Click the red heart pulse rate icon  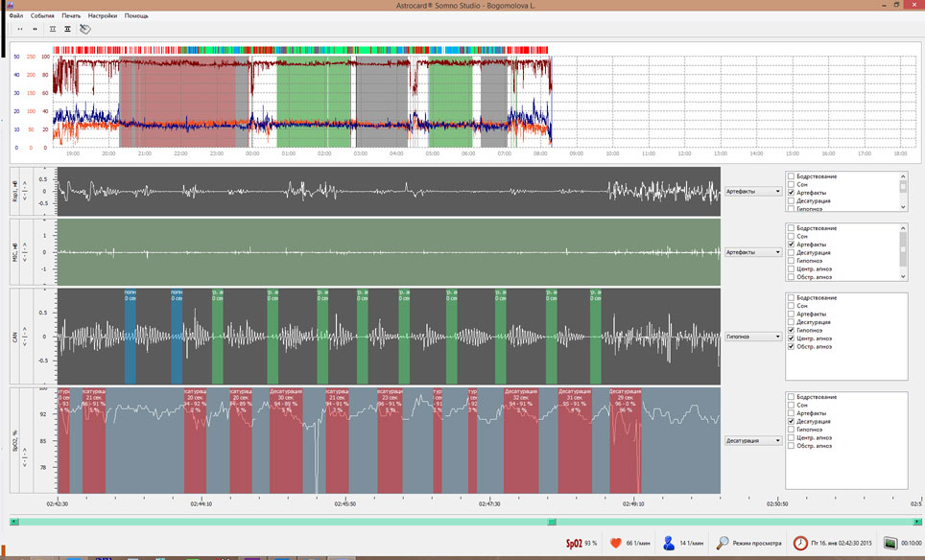(615, 543)
